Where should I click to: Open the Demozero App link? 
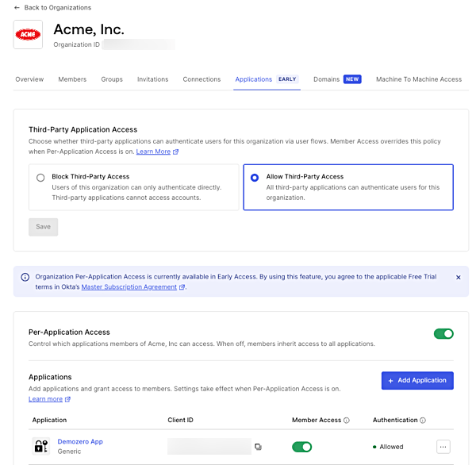tap(80, 442)
